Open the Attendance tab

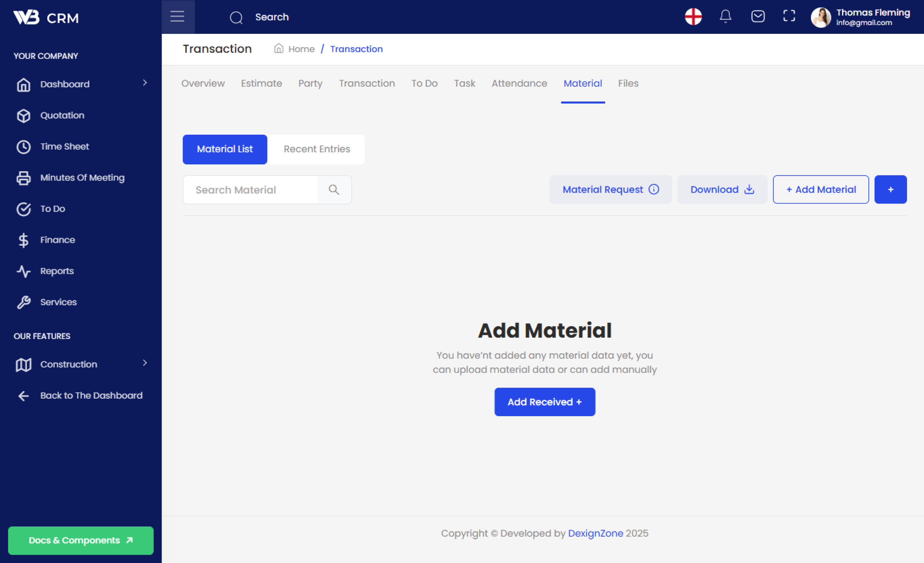coord(519,83)
